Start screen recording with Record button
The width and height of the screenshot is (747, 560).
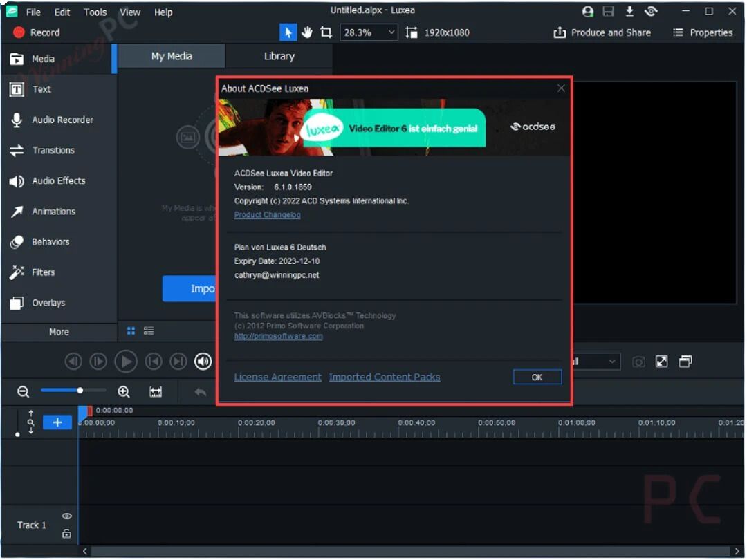click(37, 32)
